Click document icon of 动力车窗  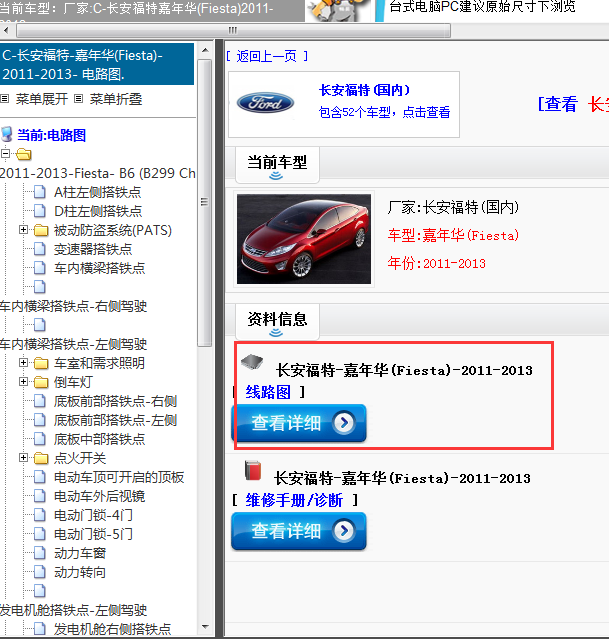click(40, 553)
